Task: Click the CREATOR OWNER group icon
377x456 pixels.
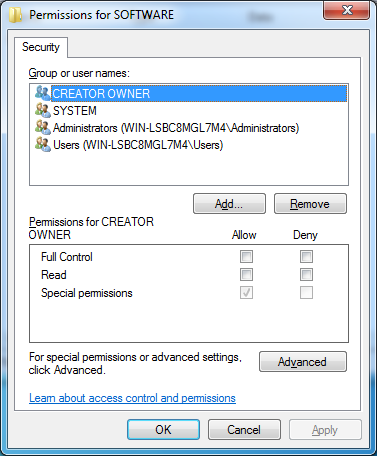Action: coord(43,93)
